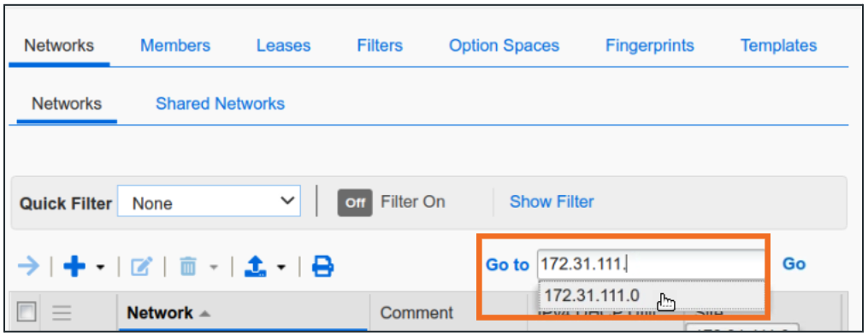Click the Delete trash can icon
Viewport: 868px width, 336px height.
[x=188, y=268]
